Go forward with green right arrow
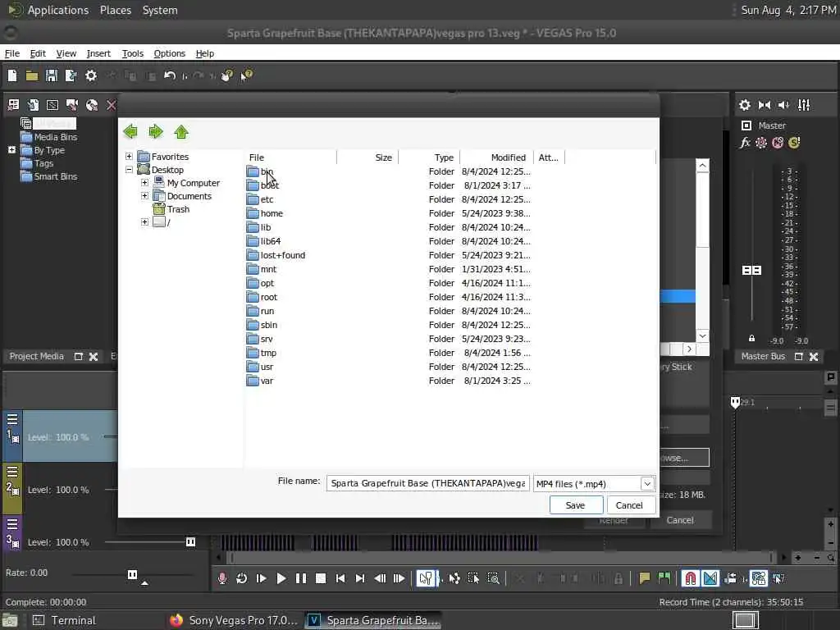The width and height of the screenshot is (840, 630). pyautogui.click(x=156, y=131)
